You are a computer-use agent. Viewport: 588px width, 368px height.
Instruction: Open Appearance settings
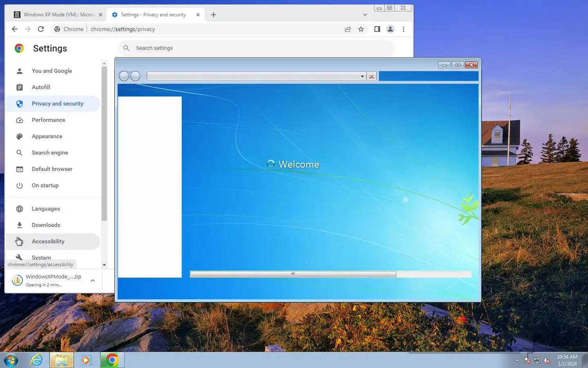[x=53, y=136]
